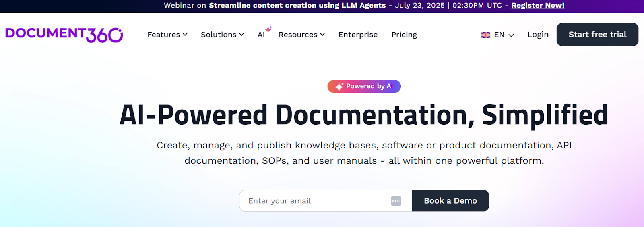Expand the Solutions dropdown menu
This screenshot has width=644, height=227.
[x=222, y=35]
